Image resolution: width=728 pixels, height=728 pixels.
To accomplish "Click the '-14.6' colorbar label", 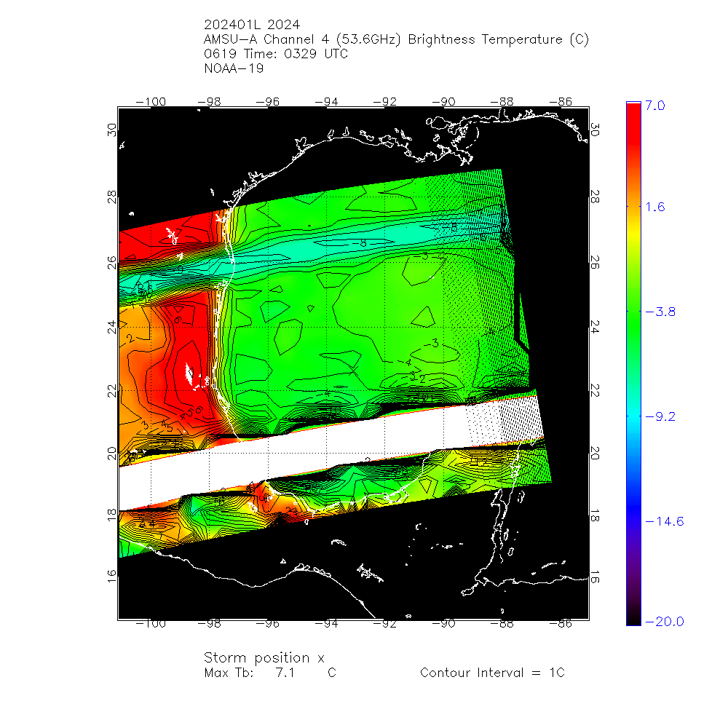I will (x=665, y=521).
